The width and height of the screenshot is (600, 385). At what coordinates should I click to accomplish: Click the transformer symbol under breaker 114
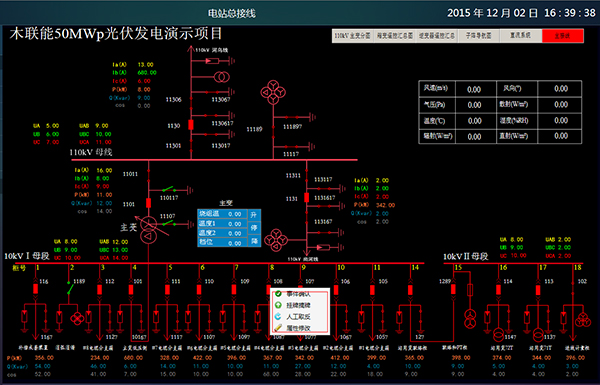(x=499, y=335)
